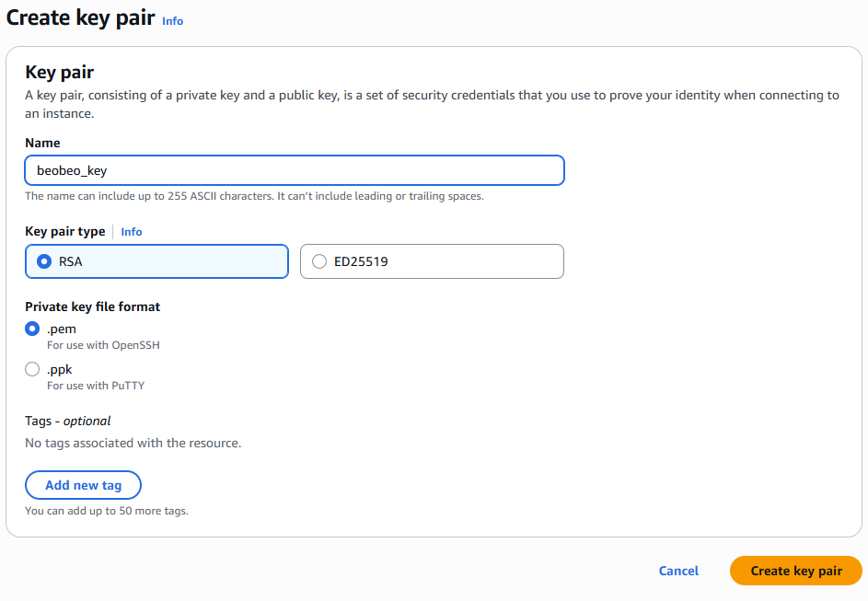Click the Tags - optional heading

pos(68,421)
